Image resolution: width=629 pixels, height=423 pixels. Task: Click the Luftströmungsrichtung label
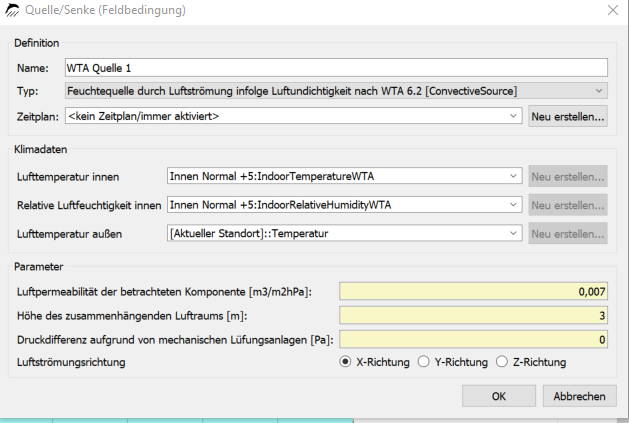[71, 362]
